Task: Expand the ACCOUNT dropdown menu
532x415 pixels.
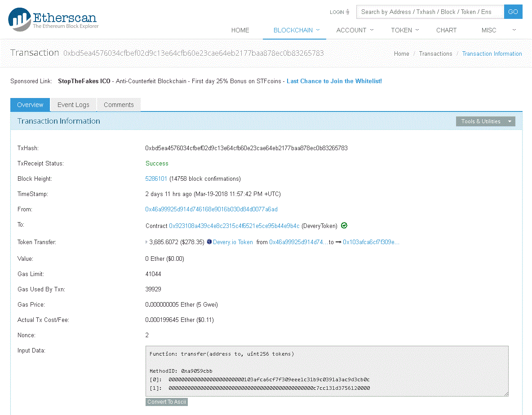Action: [355, 30]
